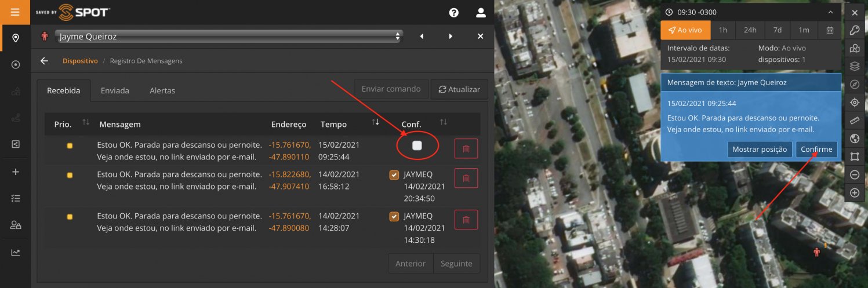Check the unconfirmed message Conf. checkbox

(x=417, y=146)
